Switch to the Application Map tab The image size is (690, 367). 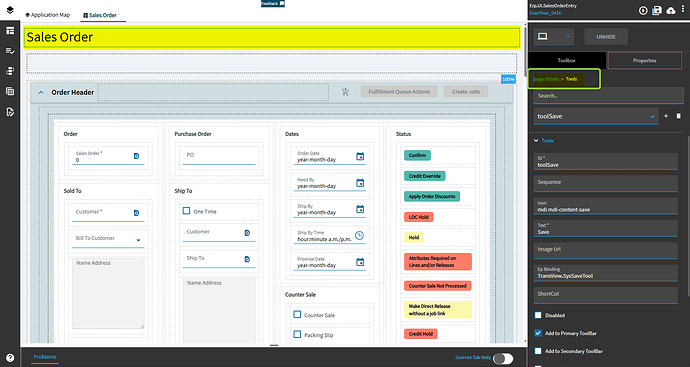[48, 15]
